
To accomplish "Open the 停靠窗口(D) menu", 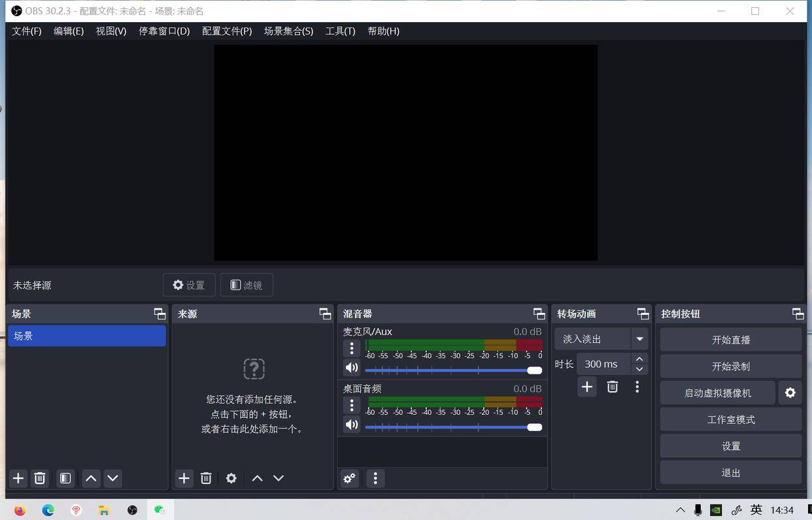I will (164, 31).
